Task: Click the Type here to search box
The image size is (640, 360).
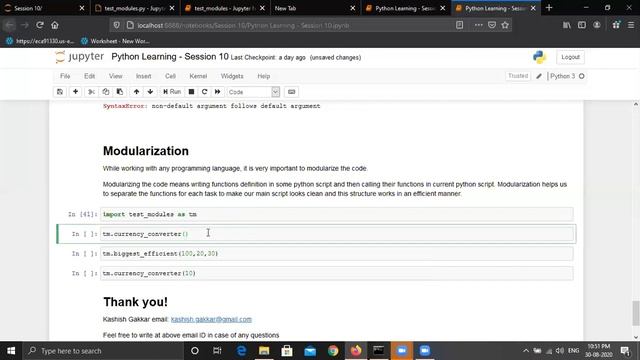Action: [103, 351]
